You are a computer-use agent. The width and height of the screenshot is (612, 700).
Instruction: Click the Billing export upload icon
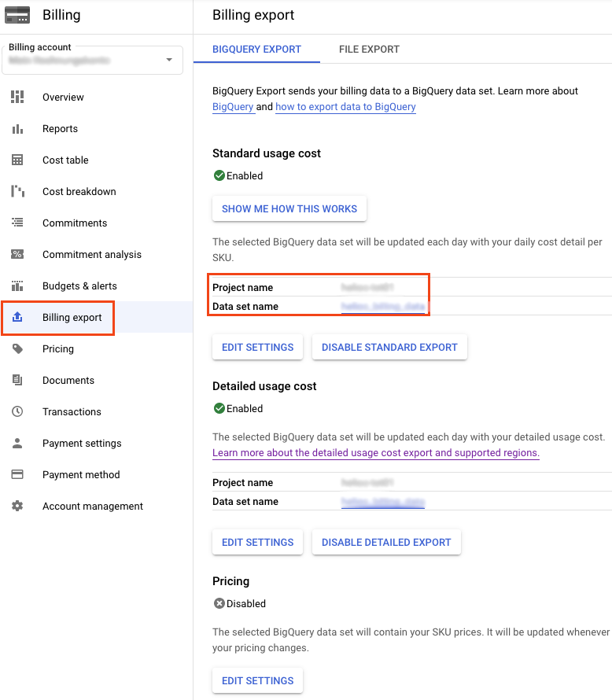pos(17,317)
